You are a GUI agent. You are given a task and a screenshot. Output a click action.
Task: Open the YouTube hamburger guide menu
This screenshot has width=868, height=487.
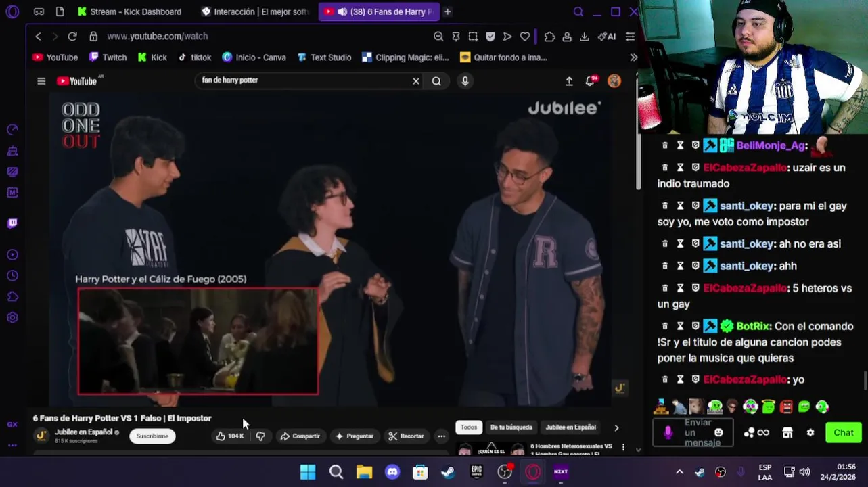[41, 81]
